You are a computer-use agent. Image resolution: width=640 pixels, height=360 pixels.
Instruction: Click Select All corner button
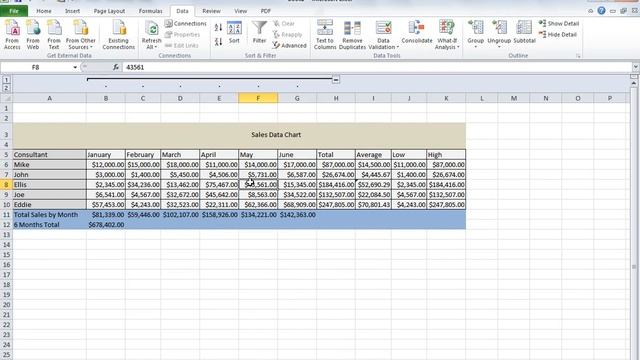click(6, 98)
